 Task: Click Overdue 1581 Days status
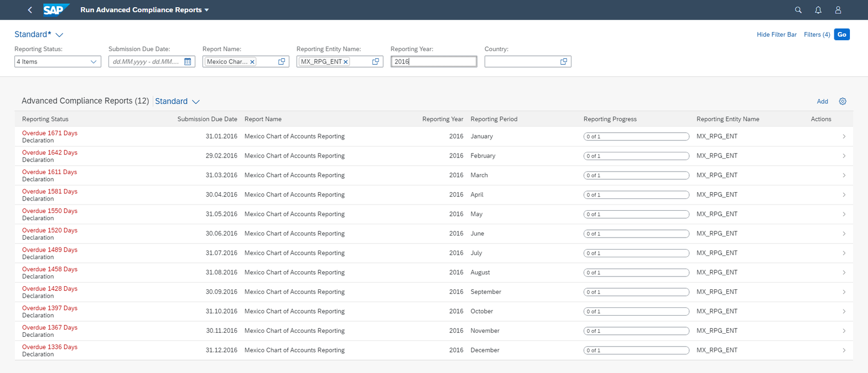point(50,191)
